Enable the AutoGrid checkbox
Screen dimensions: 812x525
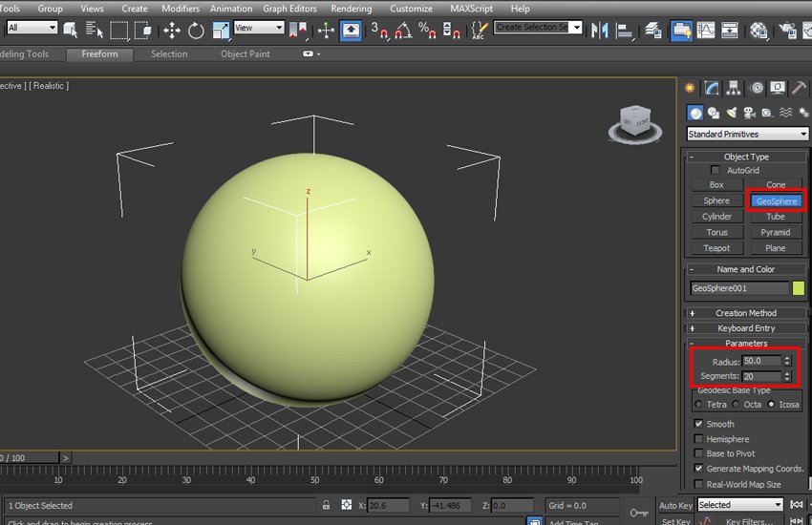tap(716, 170)
